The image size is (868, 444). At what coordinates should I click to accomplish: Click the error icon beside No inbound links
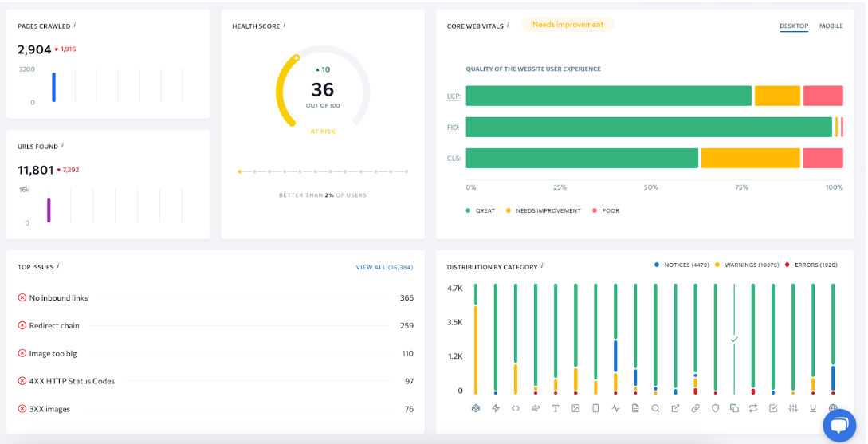click(x=22, y=298)
